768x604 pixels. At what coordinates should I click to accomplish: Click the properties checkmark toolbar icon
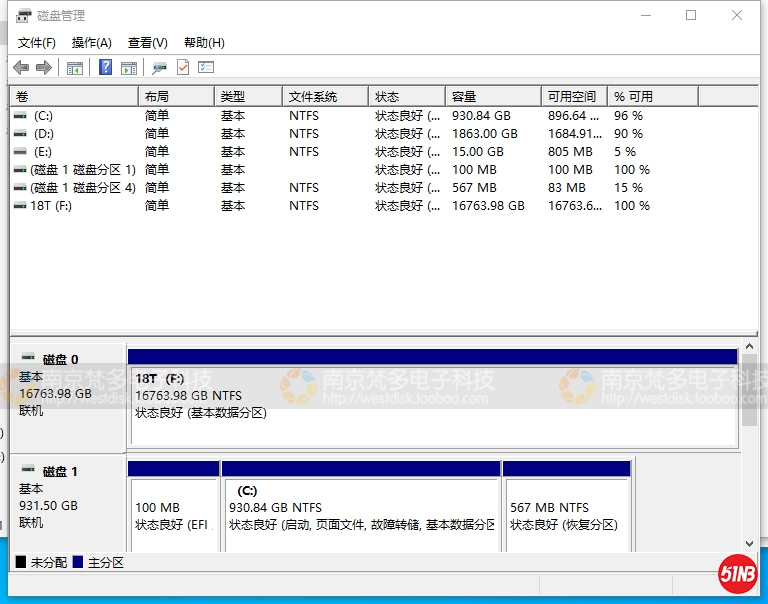click(x=182, y=67)
